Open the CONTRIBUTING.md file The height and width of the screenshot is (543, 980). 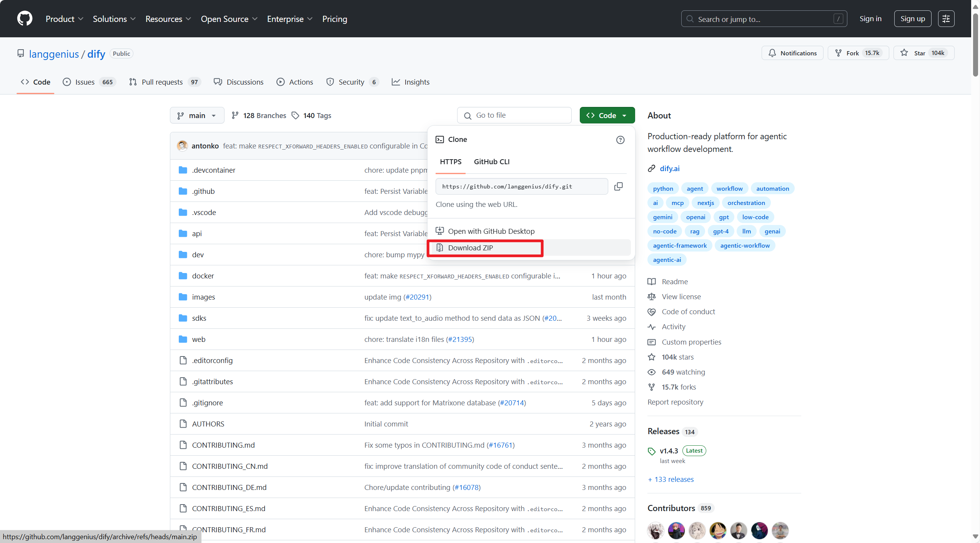pos(223,445)
